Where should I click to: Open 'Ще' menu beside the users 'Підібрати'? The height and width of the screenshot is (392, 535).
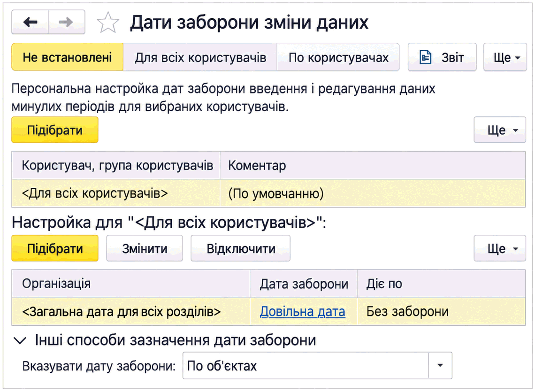(500, 130)
